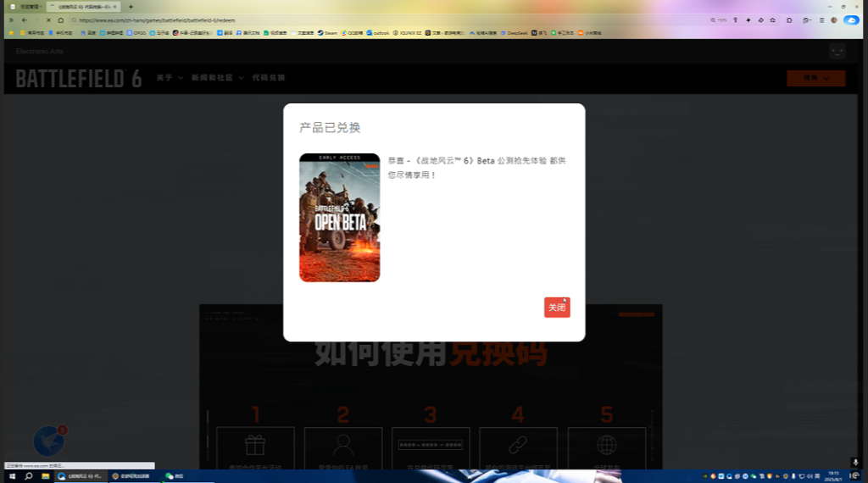Click the password key icon in the toolbar
The width and height of the screenshot is (868, 483).
tap(736, 20)
